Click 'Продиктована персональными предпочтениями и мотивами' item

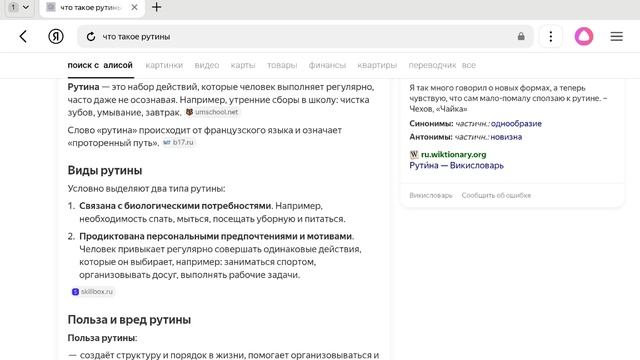[x=216, y=236]
